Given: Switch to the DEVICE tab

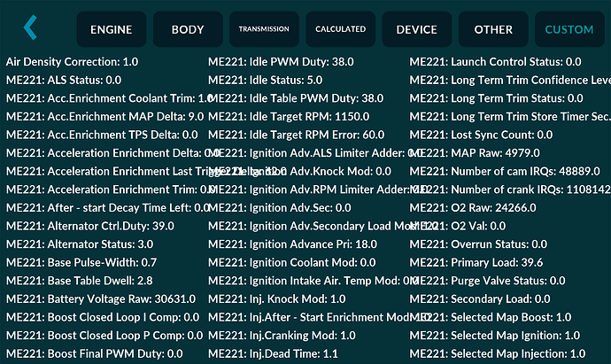Looking at the screenshot, I should click(x=416, y=29).
